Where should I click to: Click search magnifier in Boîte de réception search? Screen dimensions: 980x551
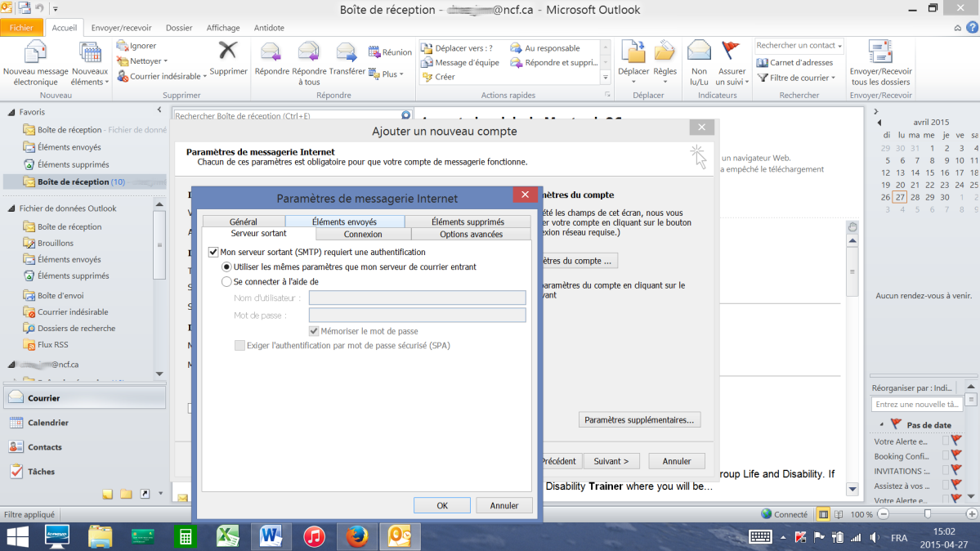(405, 116)
